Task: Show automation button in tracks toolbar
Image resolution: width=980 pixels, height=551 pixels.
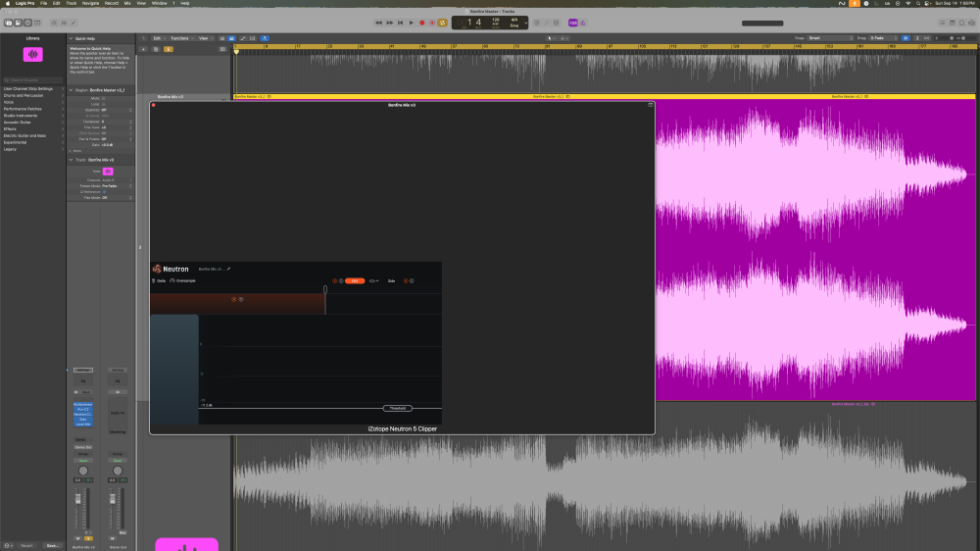Action: [243, 38]
